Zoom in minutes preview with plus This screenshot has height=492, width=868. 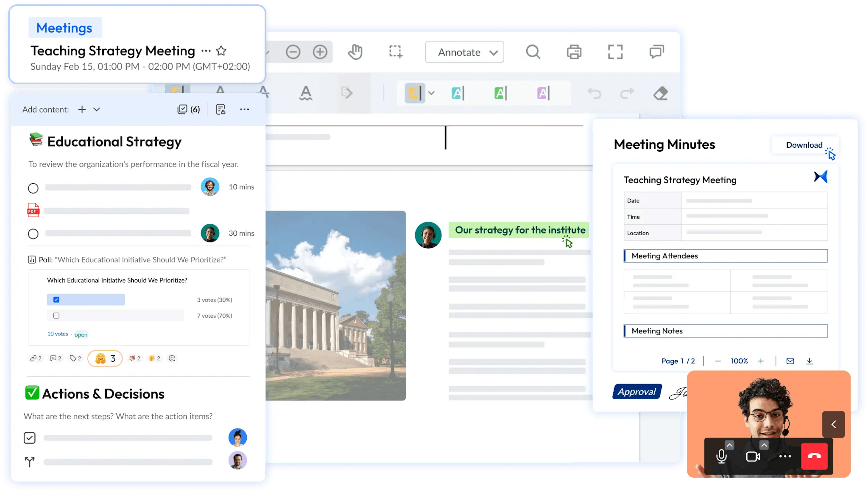pyautogui.click(x=761, y=361)
